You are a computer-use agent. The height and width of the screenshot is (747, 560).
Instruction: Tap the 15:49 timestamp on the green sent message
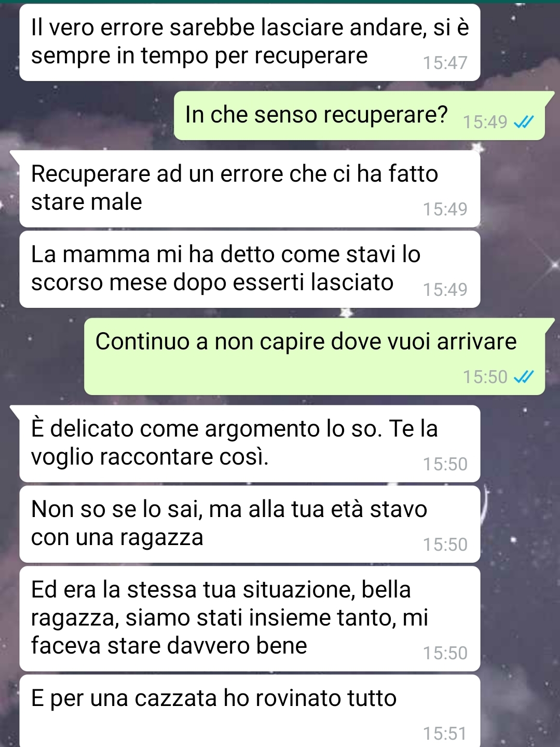point(485,122)
